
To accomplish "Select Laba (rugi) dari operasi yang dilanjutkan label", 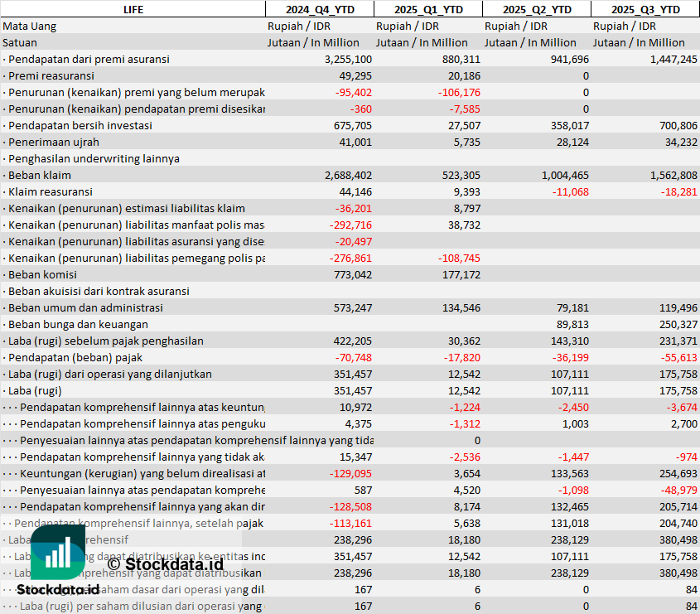I will [110, 375].
